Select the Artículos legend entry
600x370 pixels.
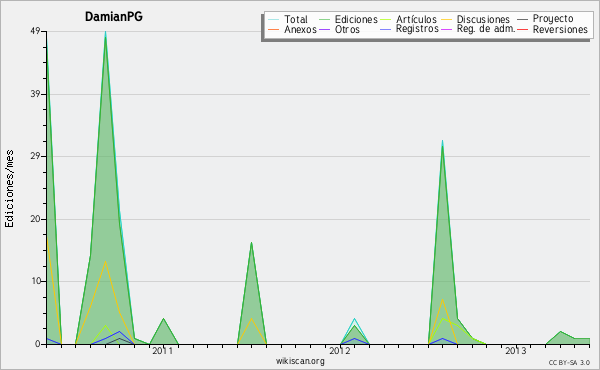point(416,20)
